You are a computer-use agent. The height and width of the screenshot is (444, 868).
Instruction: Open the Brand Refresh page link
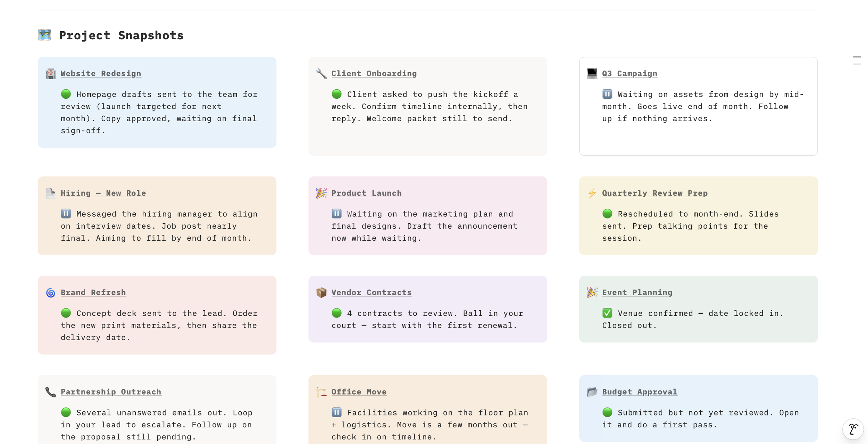(x=93, y=293)
